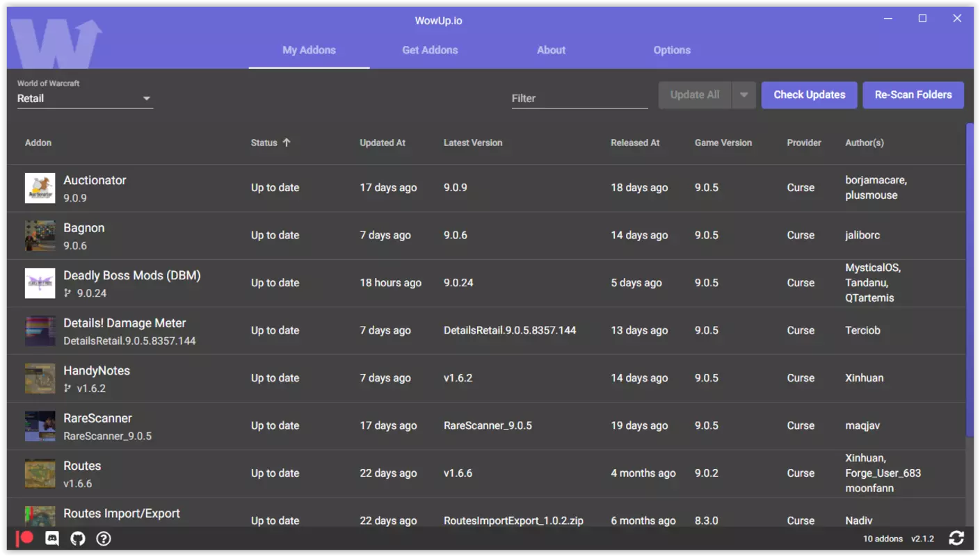Click "4 months ago" in Routes row
This screenshot has width=980, height=556.
click(643, 473)
